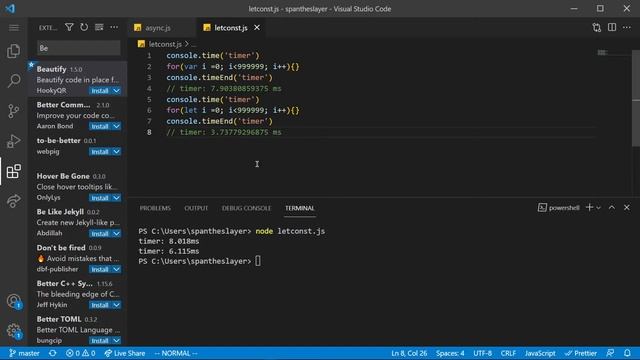The width and height of the screenshot is (640, 360).
Task: Change JavaScript language mode
Action: 540,353
